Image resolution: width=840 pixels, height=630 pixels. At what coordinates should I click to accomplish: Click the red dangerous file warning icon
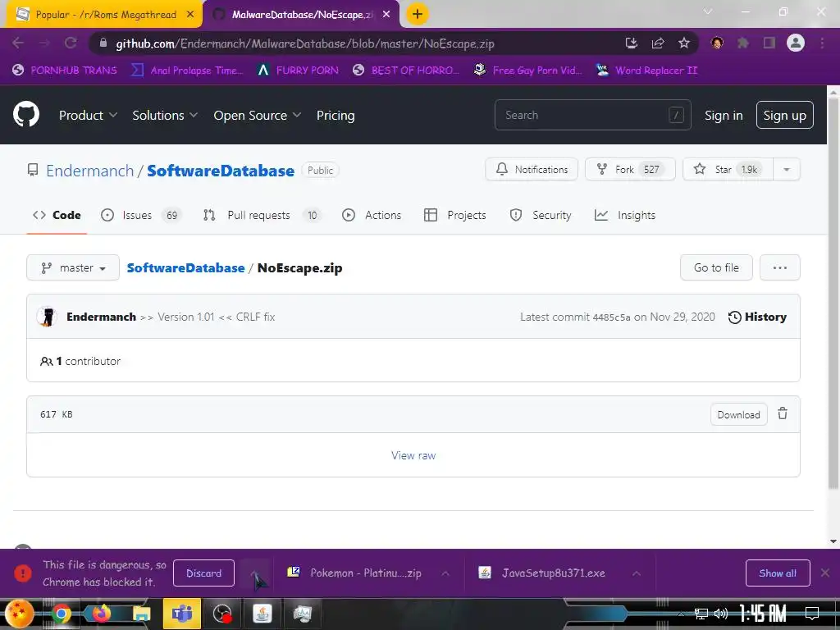pyautogui.click(x=22, y=573)
